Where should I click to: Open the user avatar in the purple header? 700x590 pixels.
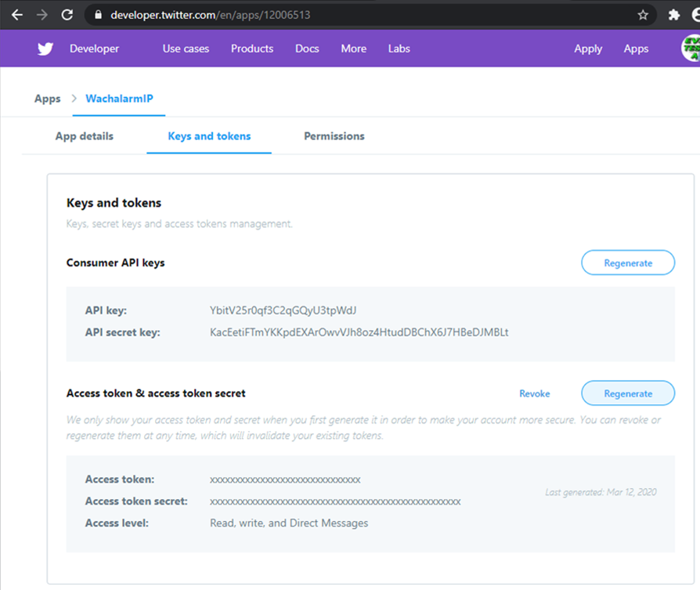[x=691, y=49]
